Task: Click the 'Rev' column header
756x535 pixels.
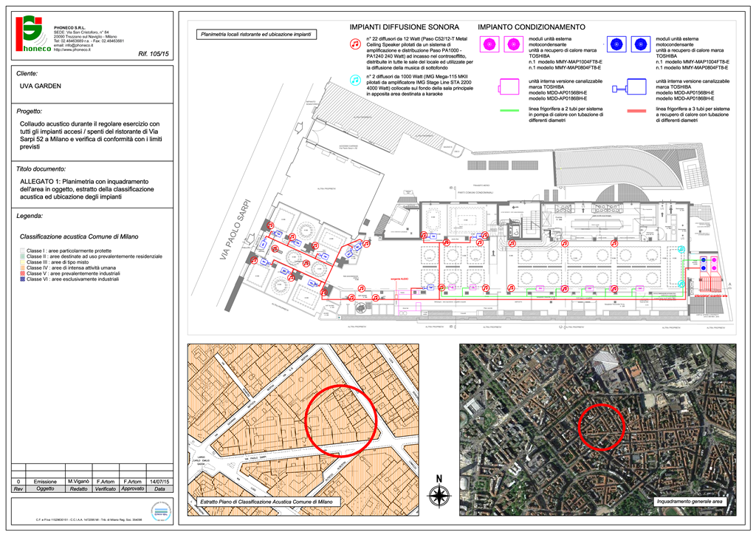Action: [x=18, y=488]
